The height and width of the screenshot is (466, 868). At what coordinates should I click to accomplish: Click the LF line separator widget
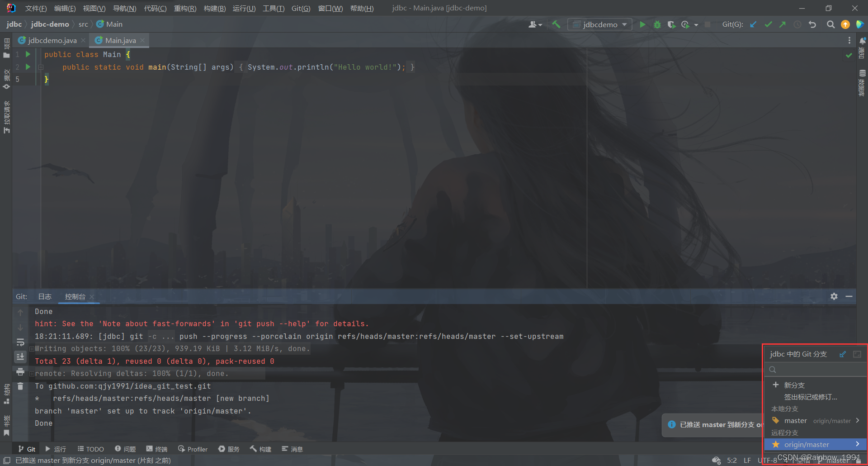(x=747, y=460)
